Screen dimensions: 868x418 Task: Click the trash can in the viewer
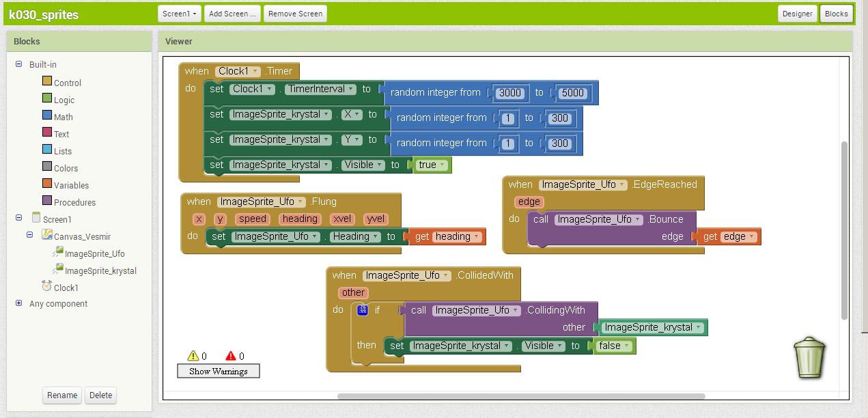click(809, 357)
